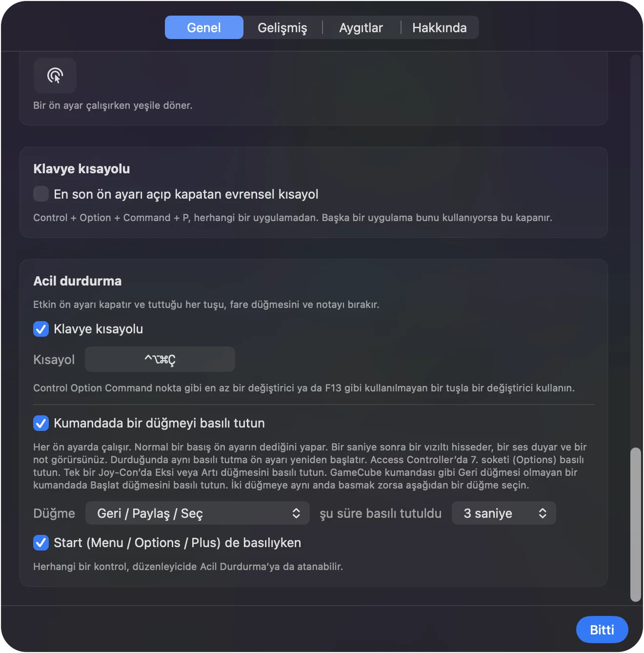Click text 'Bir ön ayar çalışırken yeşile döner.'

[113, 105]
